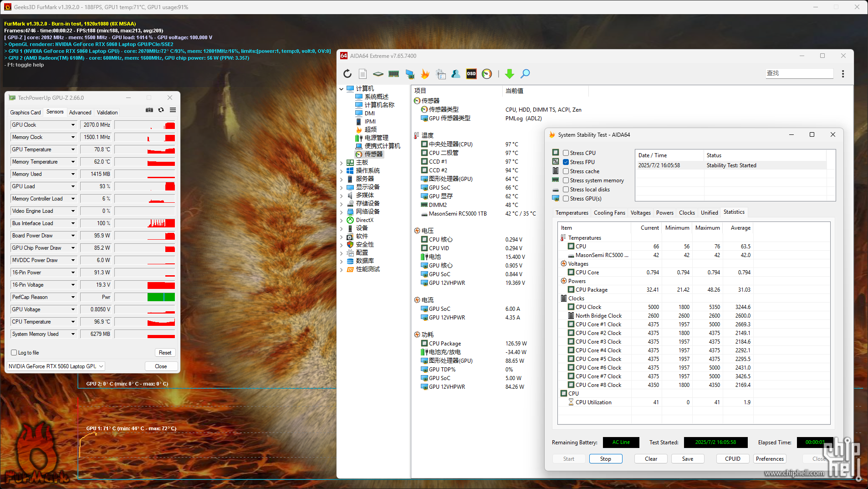Viewport: 868px width, 489px height.
Task: Click the memory module toolbar icon in AIDA64
Action: tap(393, 73)
